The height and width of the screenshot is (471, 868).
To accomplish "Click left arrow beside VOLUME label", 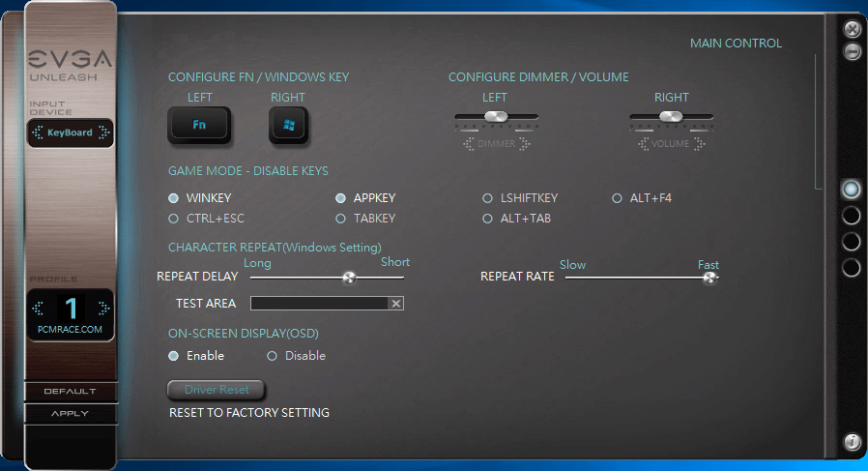I will pyautogui.click(x=643, y=144).
